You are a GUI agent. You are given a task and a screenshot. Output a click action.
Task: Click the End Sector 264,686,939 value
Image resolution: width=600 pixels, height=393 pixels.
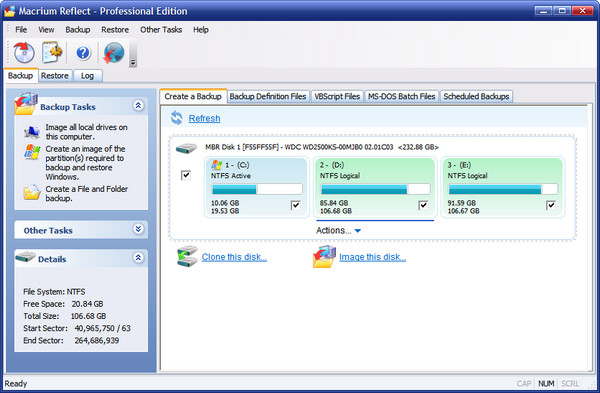click(96, 340)
